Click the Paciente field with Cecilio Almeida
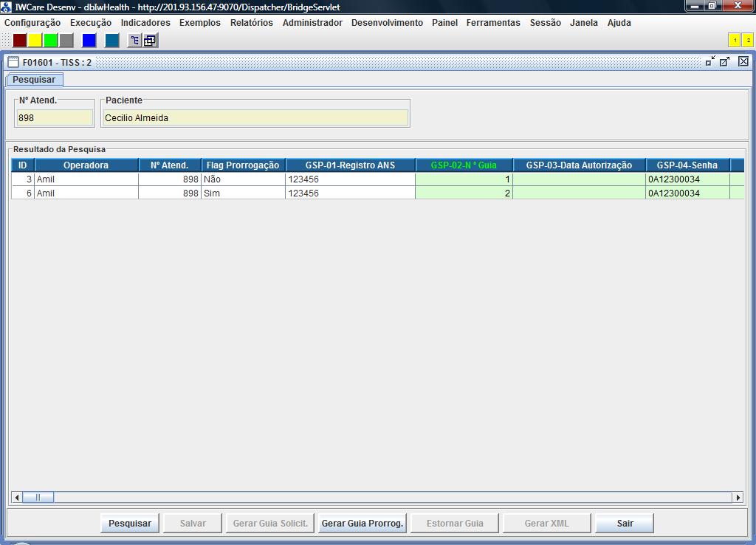 pos(255,117)
